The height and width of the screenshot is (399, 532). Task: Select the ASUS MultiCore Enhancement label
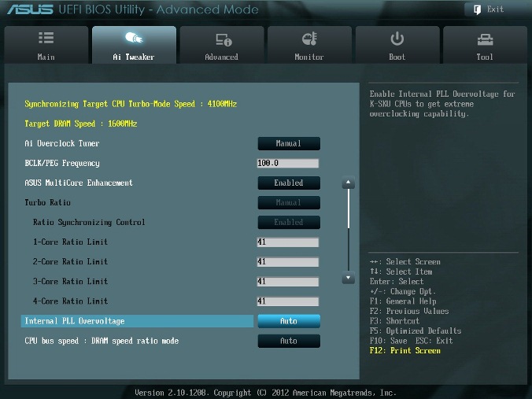pyautogui.click(x=79, y=183)
